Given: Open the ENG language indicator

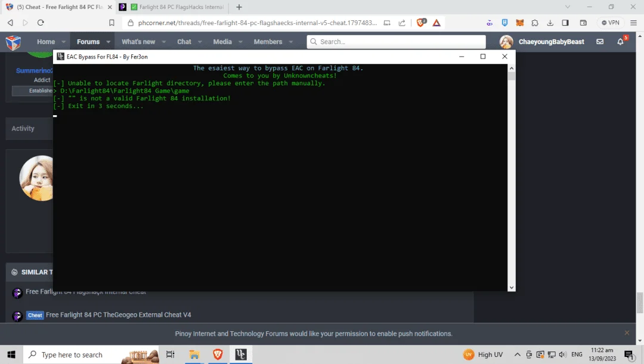Looking at the screenshot, I should tap(577, 354).
